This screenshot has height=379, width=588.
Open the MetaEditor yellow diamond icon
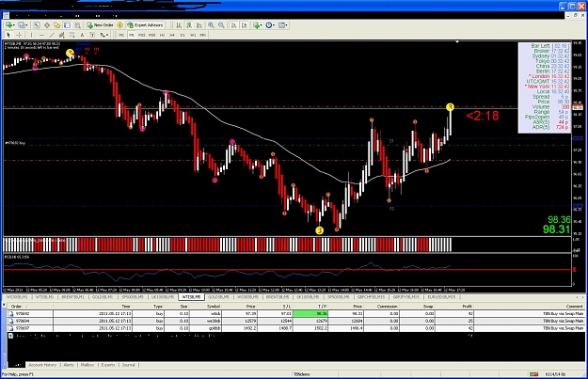(120, 25)
